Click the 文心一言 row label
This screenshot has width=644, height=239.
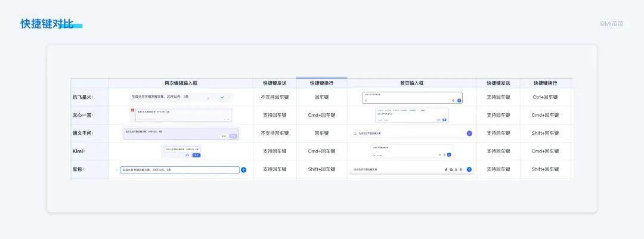83,115
